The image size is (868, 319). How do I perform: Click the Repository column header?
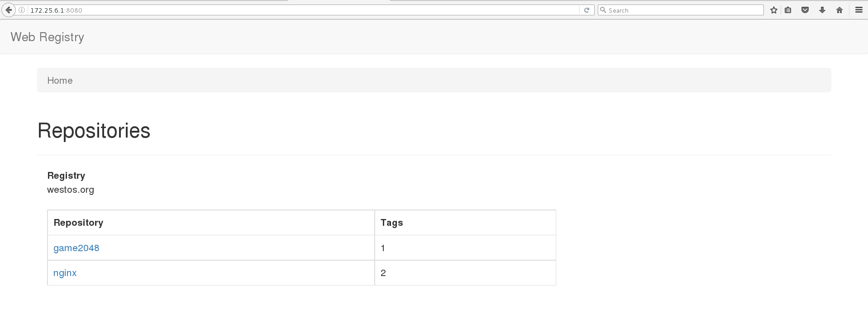pos(78,223)
